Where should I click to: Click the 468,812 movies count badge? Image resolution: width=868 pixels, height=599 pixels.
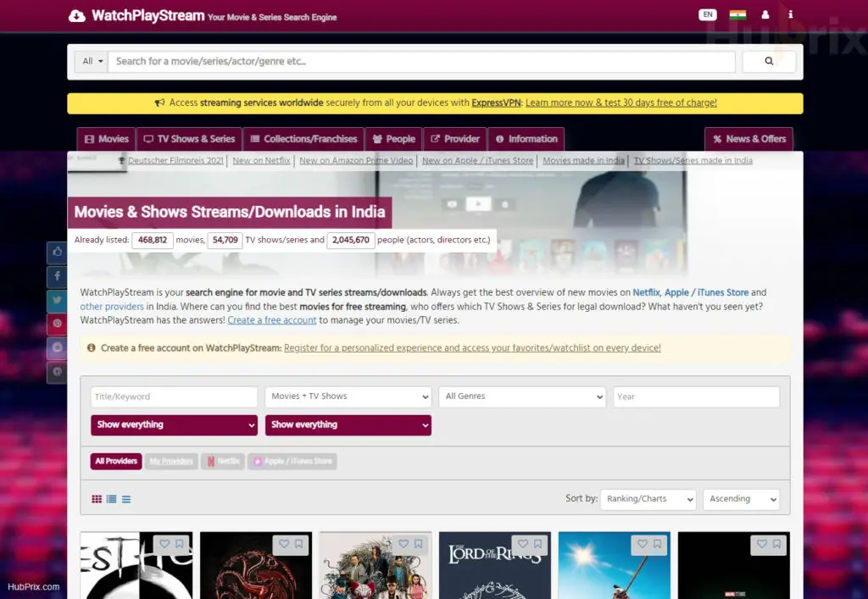[x=153, y=240]
